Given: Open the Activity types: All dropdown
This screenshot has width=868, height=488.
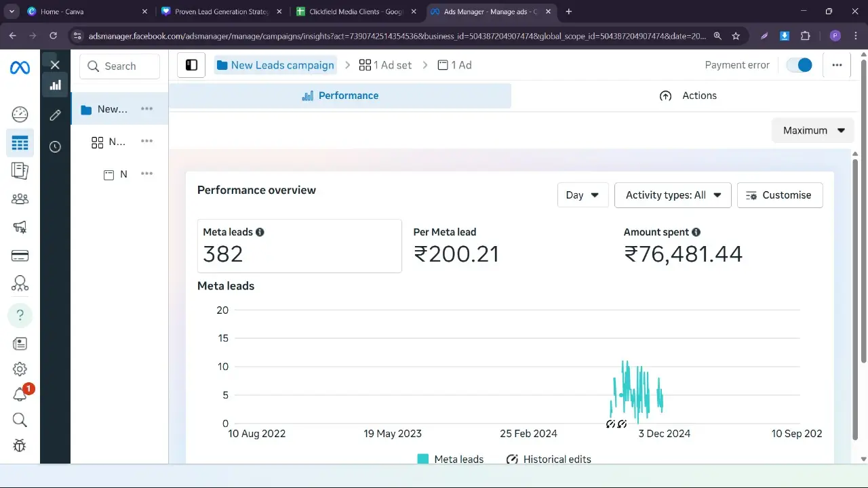Looking at the screenshot, I should [672, 195].
